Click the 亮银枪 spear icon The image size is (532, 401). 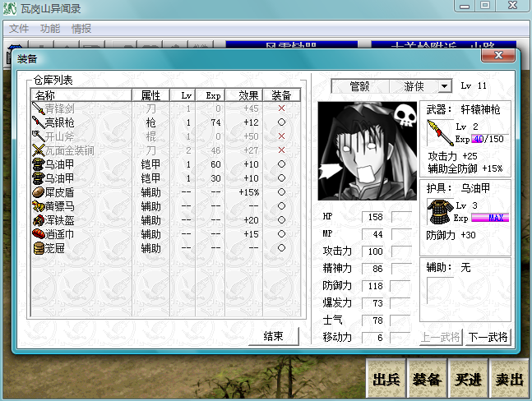coord(39,122)
